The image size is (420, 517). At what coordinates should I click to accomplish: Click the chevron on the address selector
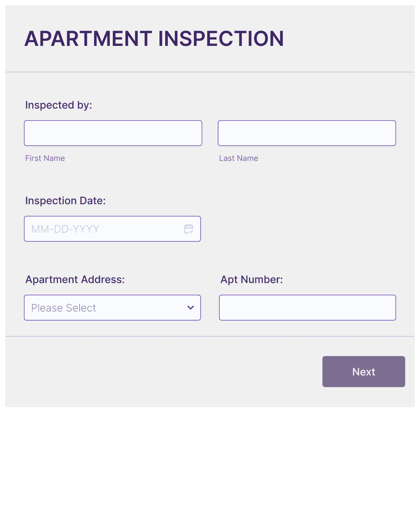click(190, 307)
